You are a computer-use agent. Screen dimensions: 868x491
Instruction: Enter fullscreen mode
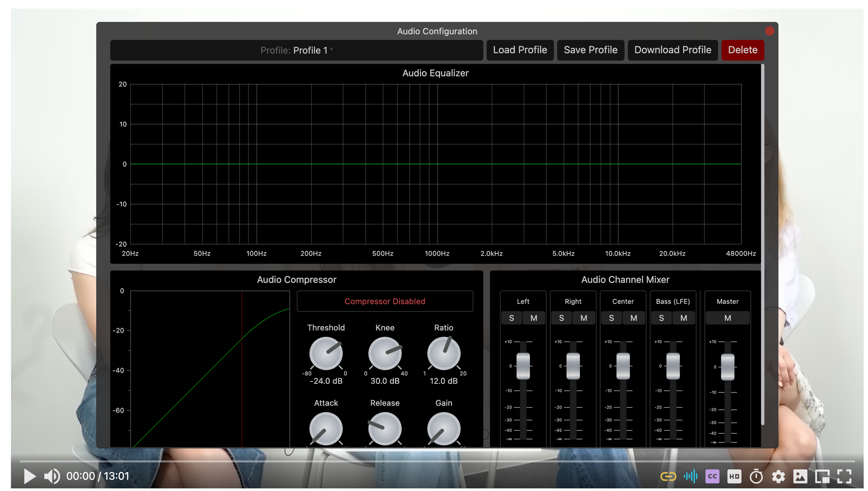pyautogui.click(x=844, y=477)
